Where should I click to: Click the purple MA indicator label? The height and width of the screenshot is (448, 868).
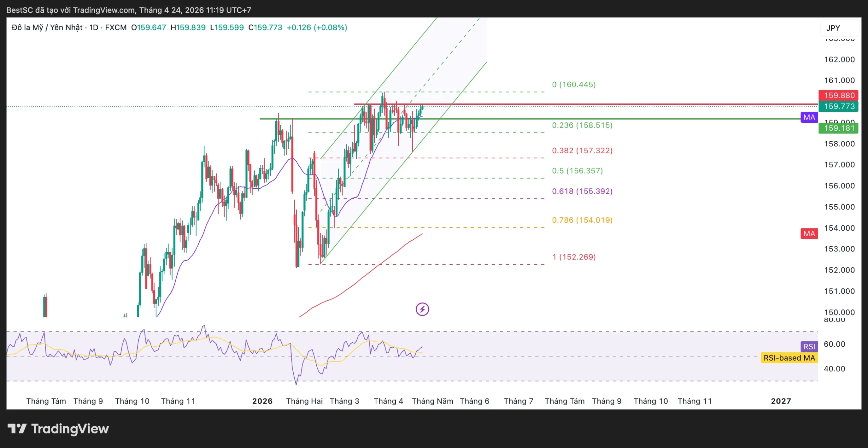pyautogui.click(x=809, y=117)
